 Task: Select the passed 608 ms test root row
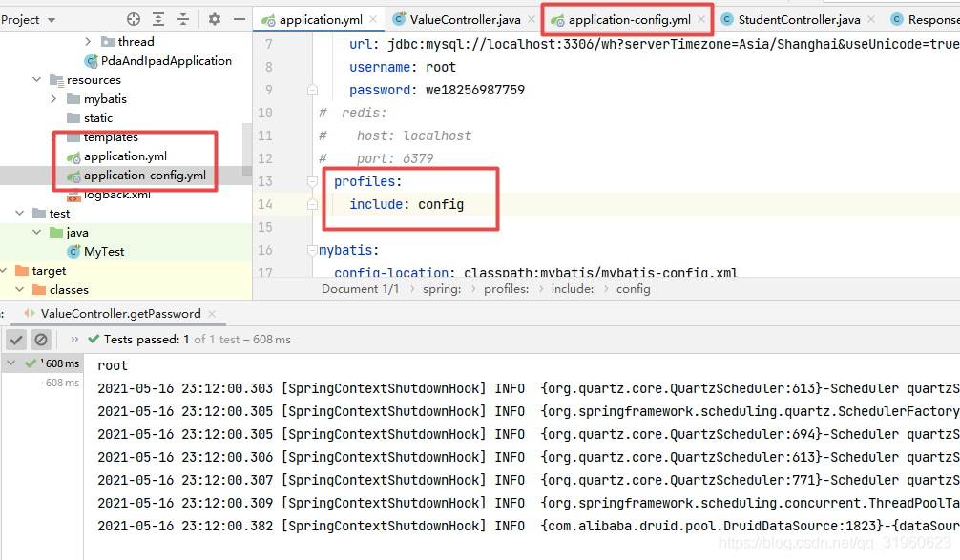point(42,363)
